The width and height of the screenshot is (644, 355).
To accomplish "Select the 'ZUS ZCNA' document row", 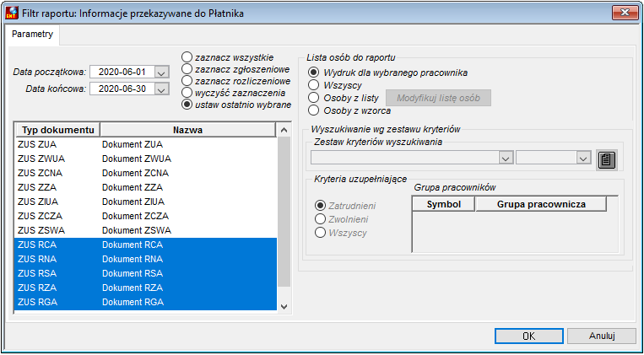I will [146, 173].
